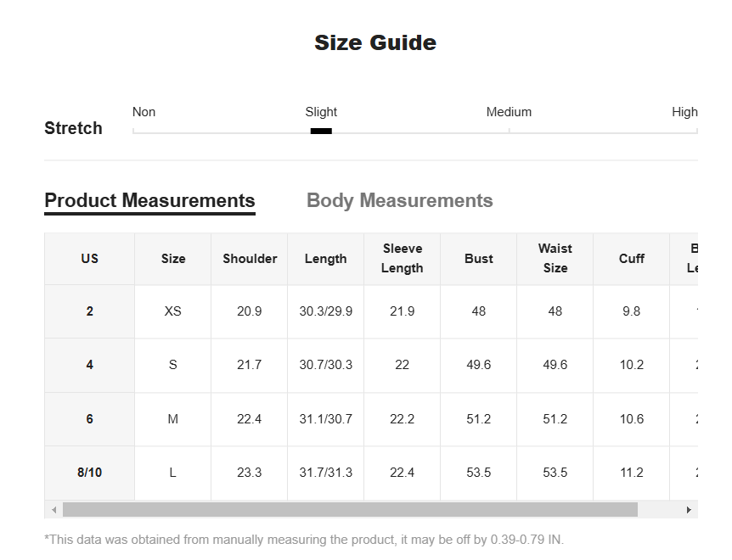
Task: Click the horizontal table scrollbar thumb
Action: coord(350,510)
